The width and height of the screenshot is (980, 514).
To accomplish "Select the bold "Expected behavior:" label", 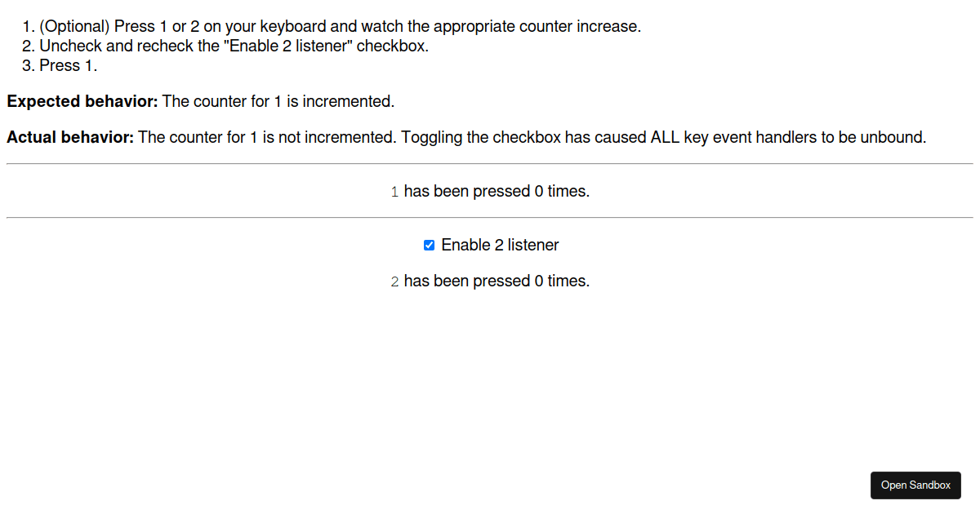I will point(82,102).
